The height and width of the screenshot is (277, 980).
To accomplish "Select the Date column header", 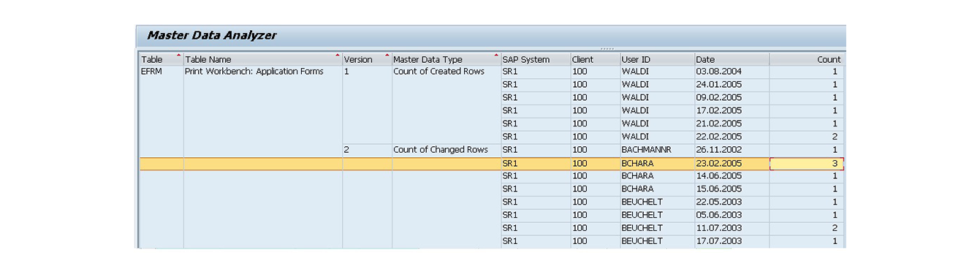I will 732,59.
